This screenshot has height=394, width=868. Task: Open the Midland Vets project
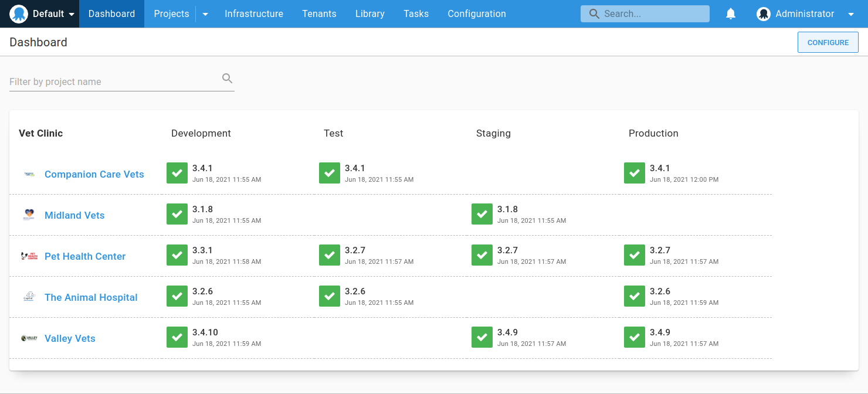tap(74, 215)
